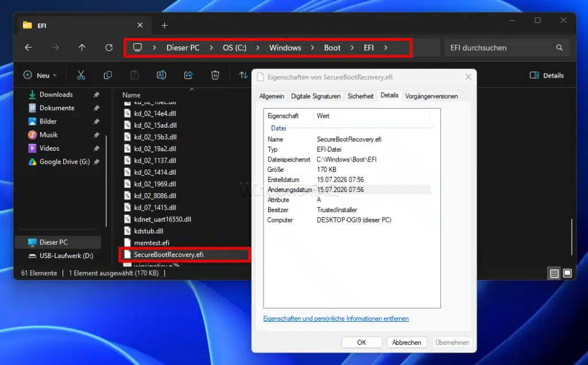Select file kdnet_uart16550.dll

[163, 220]
